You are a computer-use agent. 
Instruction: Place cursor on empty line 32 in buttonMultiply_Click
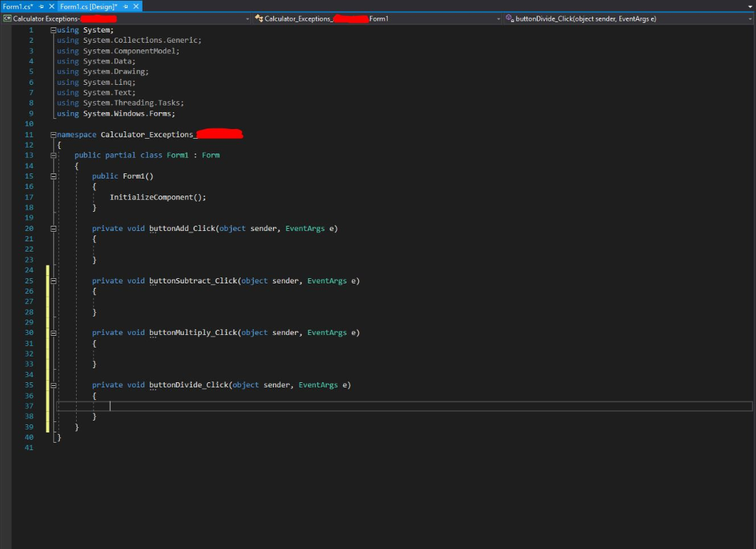(x=404, y=353)
